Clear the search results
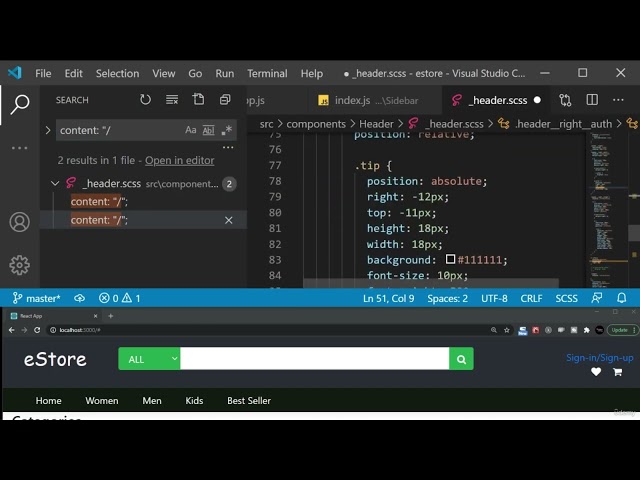 (172, 100)
